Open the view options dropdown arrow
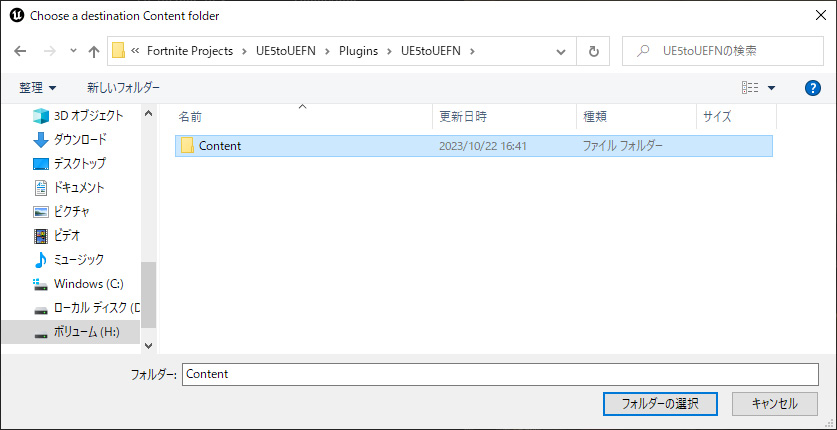The width and height of the screenshot is (837, 430). 771,88
